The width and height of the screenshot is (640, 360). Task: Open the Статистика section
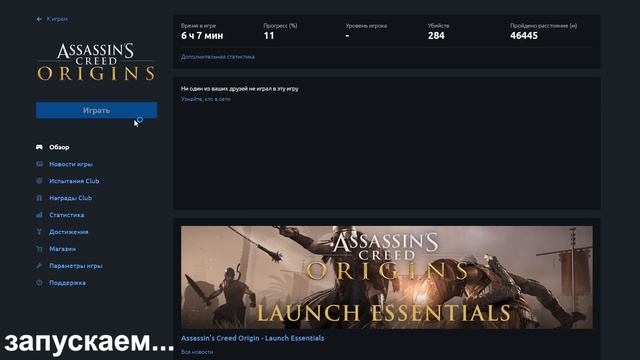coord(67,215)
